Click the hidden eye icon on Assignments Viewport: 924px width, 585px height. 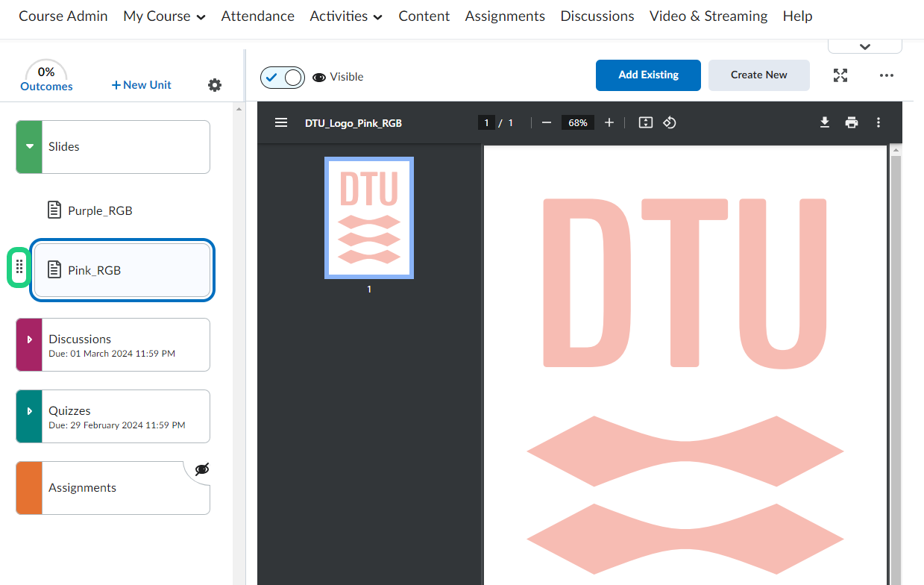(x=201, y=469)
